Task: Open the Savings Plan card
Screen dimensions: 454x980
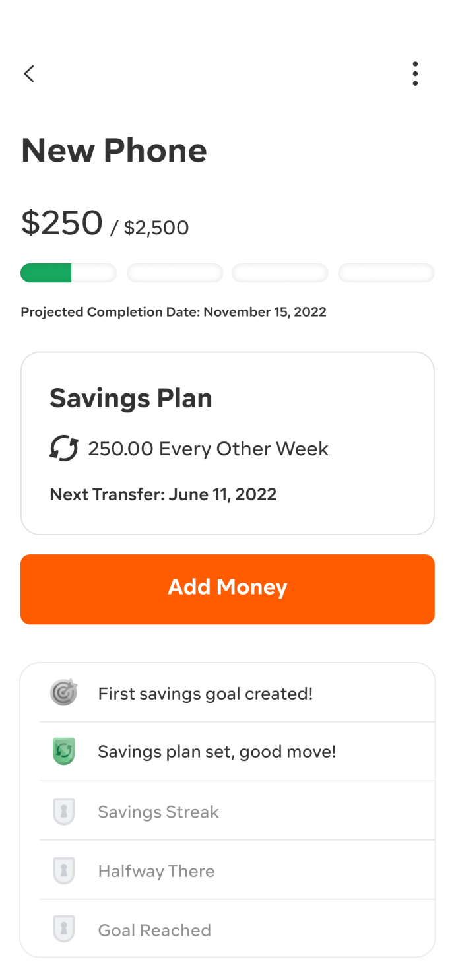Action: pyautogui.click(x=228, y=443)
